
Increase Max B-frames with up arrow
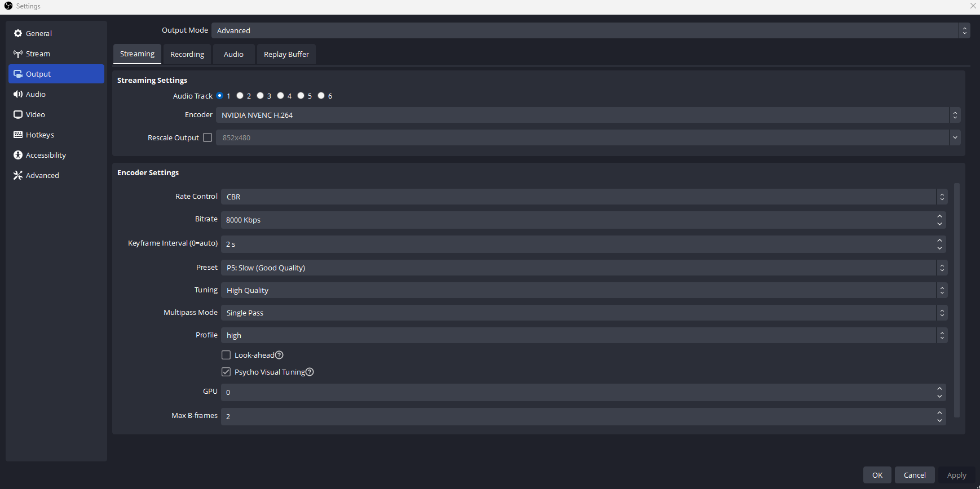939,412
